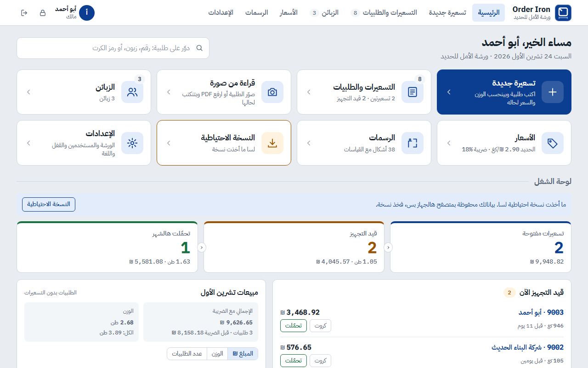Go to the الزبائن tab in the navigation
Viewport: 588px width, 368px height.
pyautogui.click(x=325, y=13)
